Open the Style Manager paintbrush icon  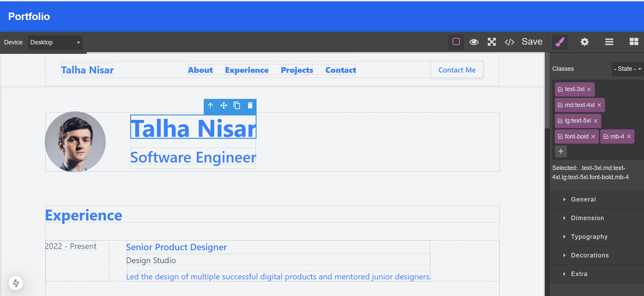(560, 42)
